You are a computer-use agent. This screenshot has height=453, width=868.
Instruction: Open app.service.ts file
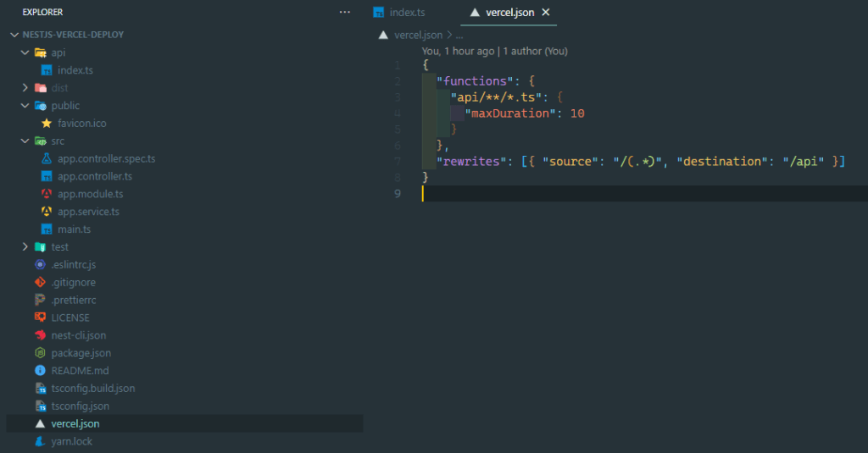pyautogui.click(x=88, y=212)
